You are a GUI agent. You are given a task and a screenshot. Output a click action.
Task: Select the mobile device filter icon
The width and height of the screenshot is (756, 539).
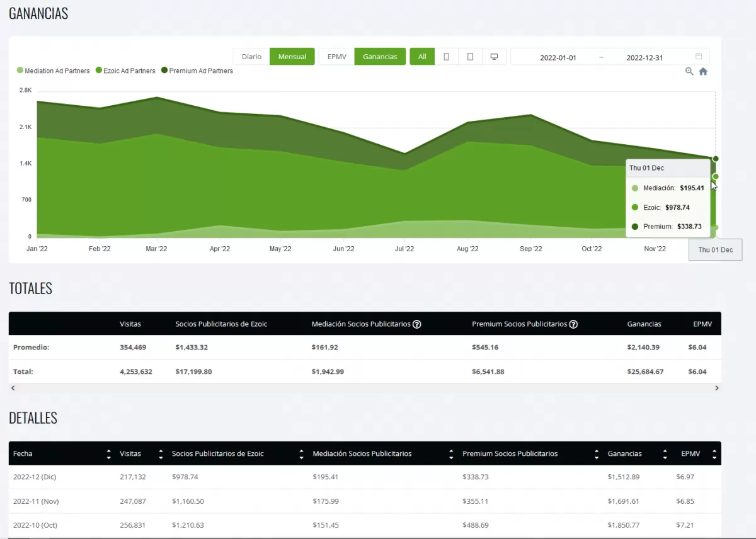click(x=446, y=57)
